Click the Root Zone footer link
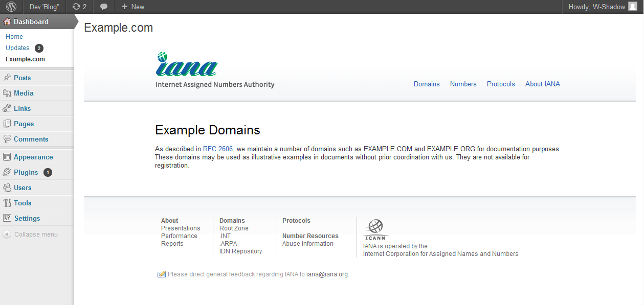 (x=234, y=228)
